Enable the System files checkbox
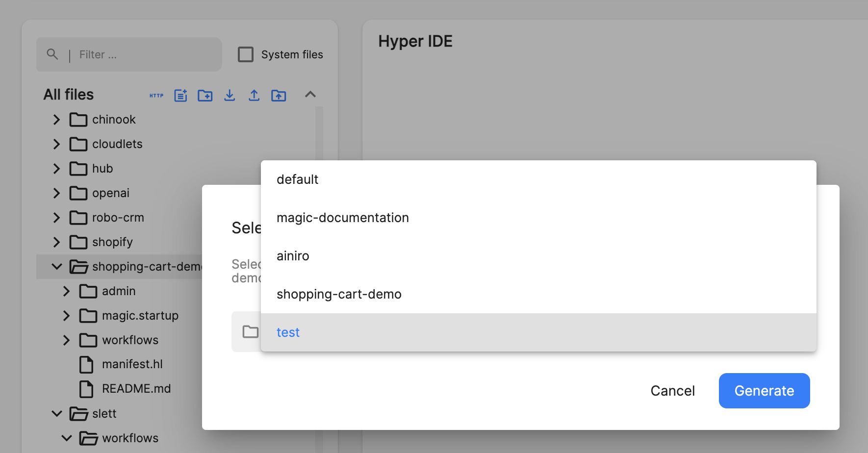The width and height of the screenshot is (868, 453). pos(245,54)
